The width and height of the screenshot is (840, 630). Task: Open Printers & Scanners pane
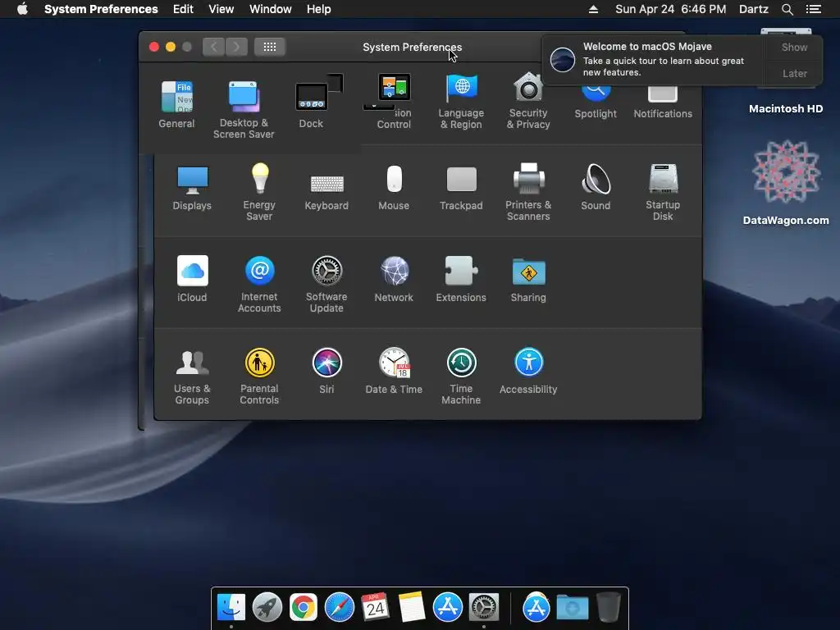[x=529, y=192]
